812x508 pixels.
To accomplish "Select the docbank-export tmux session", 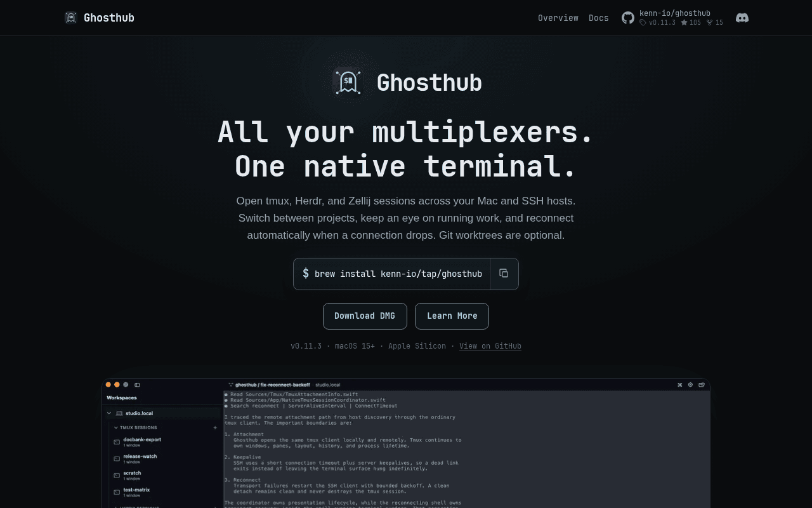I will click(142, 439).
